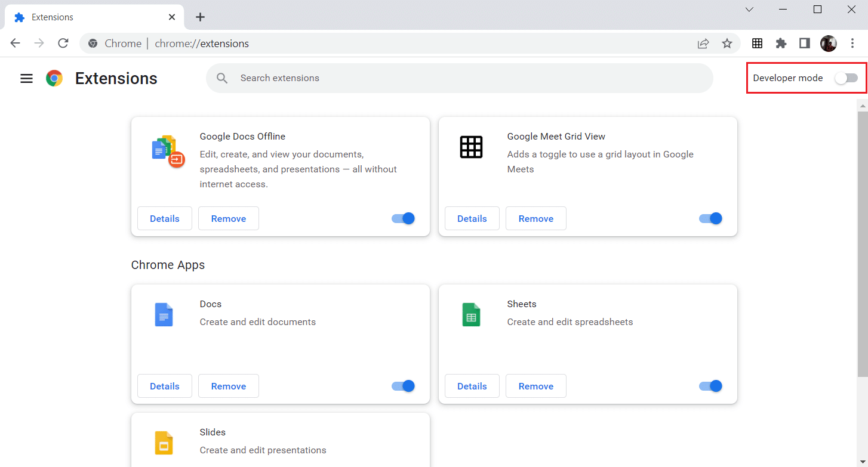Go back with the browser back arrow
Image resolution: width=868 pixels, height=467 pixels.
(x=16, y=43)
